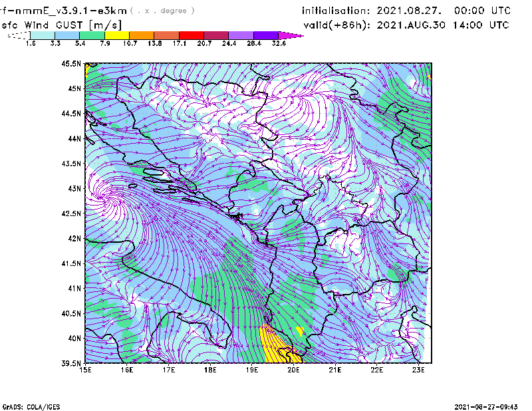Click the green legend color swatch
Image resolution: width=532 pixels, height=411 pixels.
tap(92, 35)
